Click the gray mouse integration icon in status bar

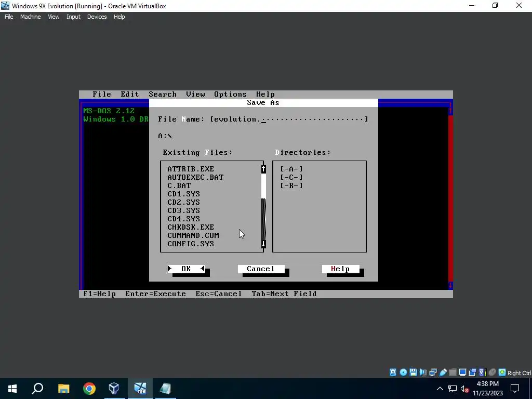493,372
